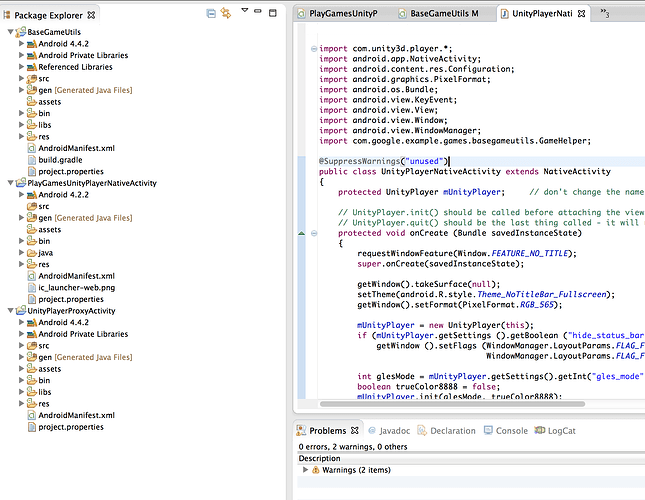The image size is (645, 500).
Task: Select libs folder icon under BaseGameUtils
Action: click(x=32, y=125)
